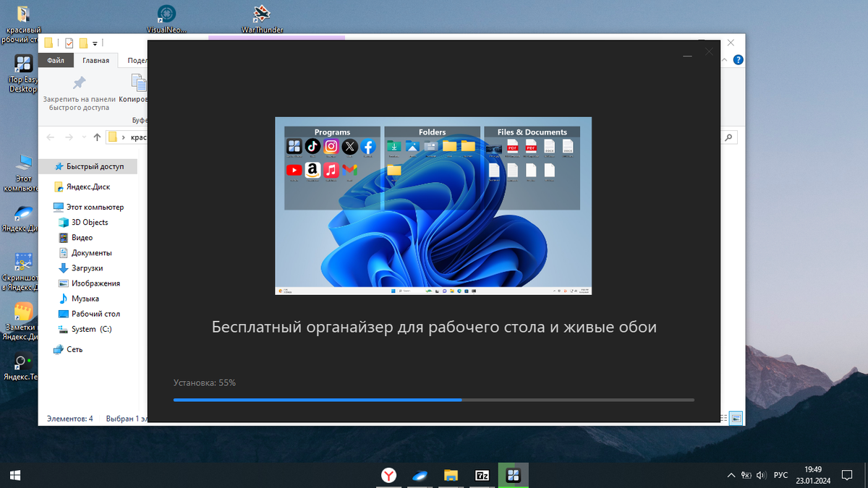The width and height of the screenshot is (868, 488).
Task: Select Яндекс.Диск in the navigation pane
Action: click(x=88, y=187)
